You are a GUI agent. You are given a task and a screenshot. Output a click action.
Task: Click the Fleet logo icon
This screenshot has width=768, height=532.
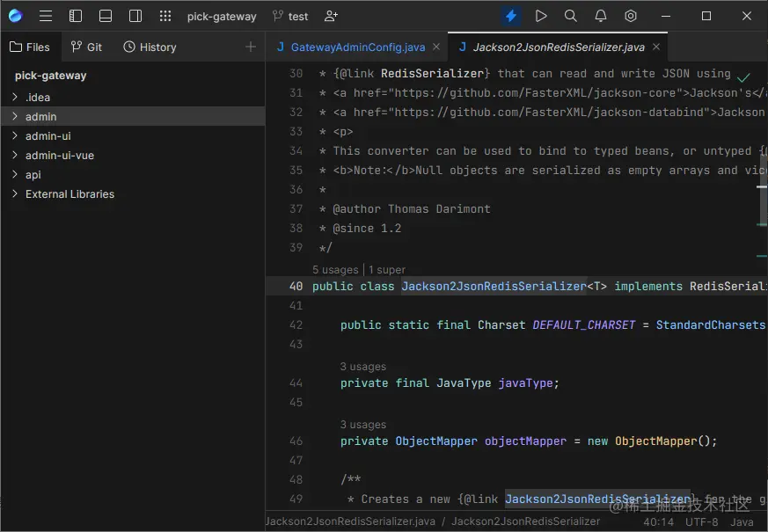pyautogui.click(x=15, y=16)
